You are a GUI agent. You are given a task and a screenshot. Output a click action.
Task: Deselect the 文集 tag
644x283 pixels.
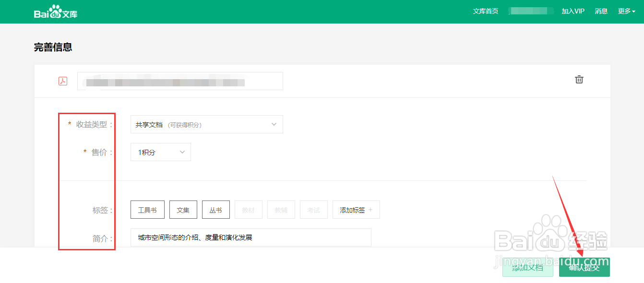click(183, 210)
